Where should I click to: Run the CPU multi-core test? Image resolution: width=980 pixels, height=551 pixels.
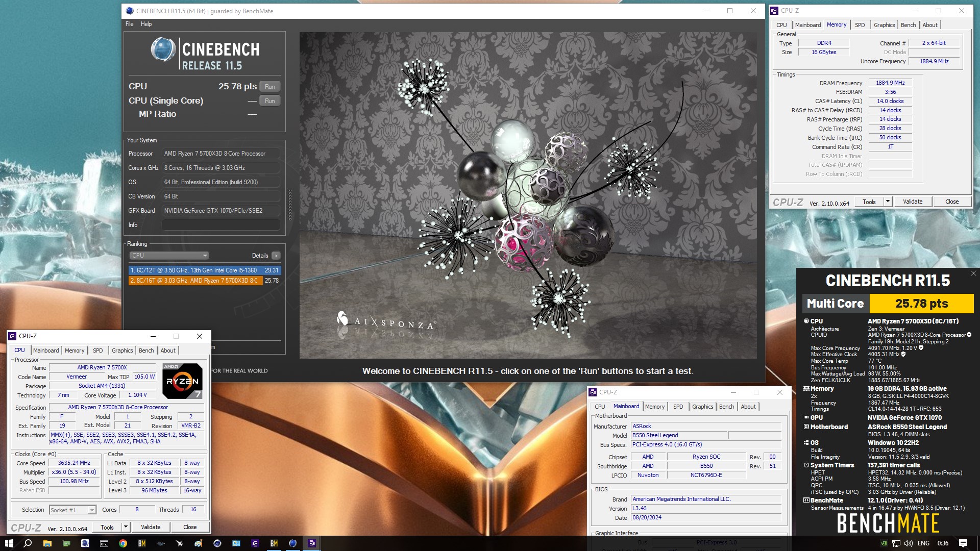tap(270, 86)
